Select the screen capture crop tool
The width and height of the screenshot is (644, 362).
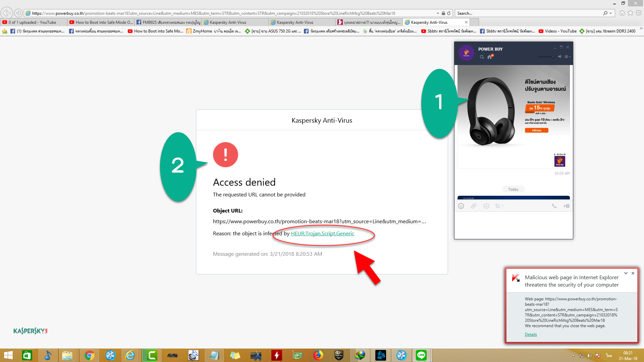[x=498, y=206]
